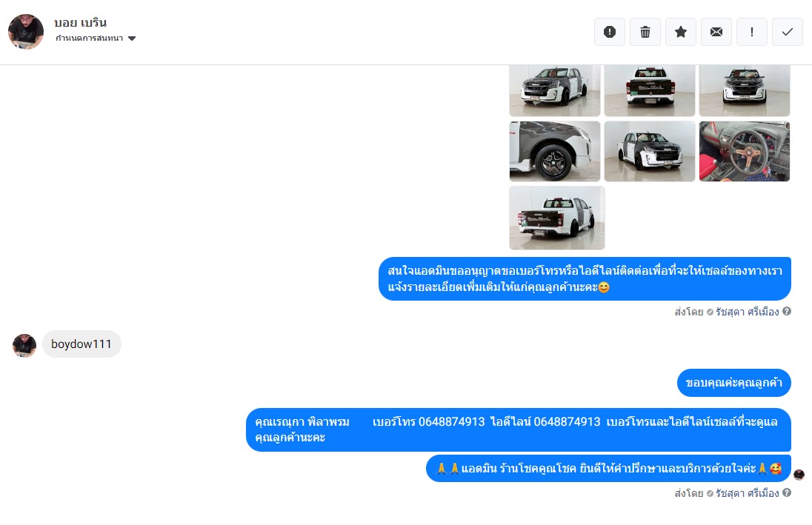Star this conversation for follow up
The height and width of the screenshot is (525, 812).
pos(680,32)
